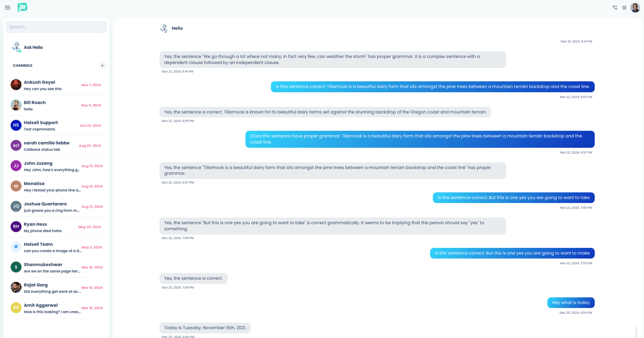
Task: Click the Halsell Team hash channel icon
Action: (x=16, y=247)
